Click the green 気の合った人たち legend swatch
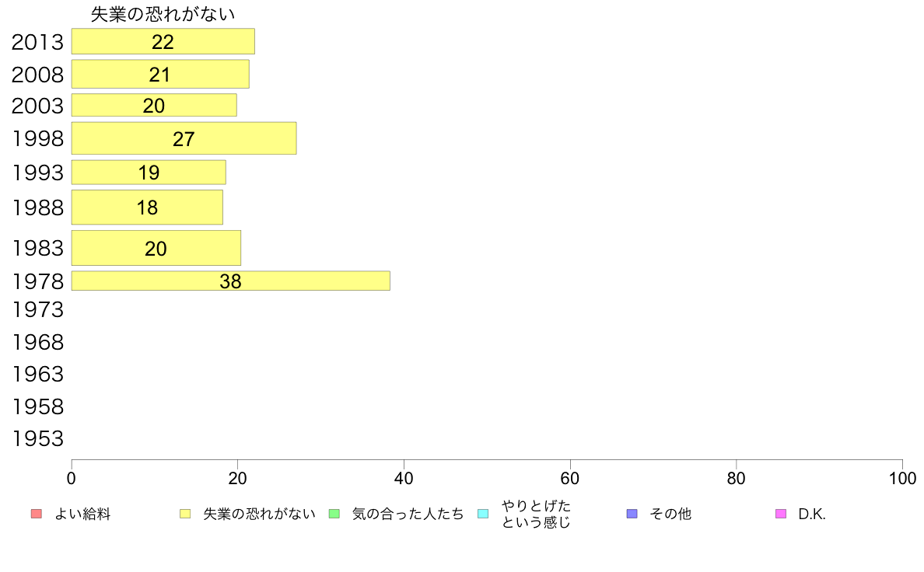The image size is (924, 572). (334, 514)
